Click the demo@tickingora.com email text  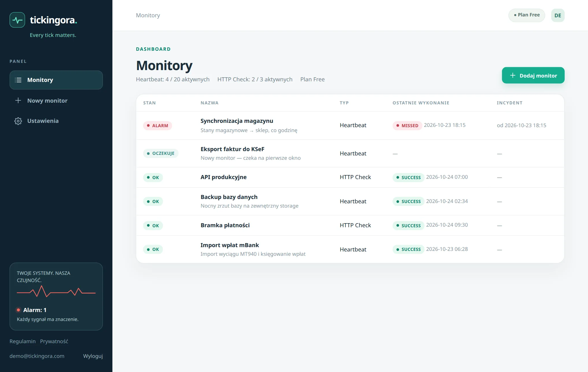coord(37,356)
